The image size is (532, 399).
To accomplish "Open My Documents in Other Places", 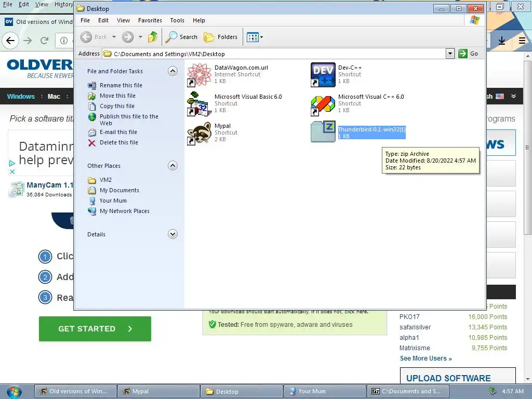I will (x=119, y=190).
